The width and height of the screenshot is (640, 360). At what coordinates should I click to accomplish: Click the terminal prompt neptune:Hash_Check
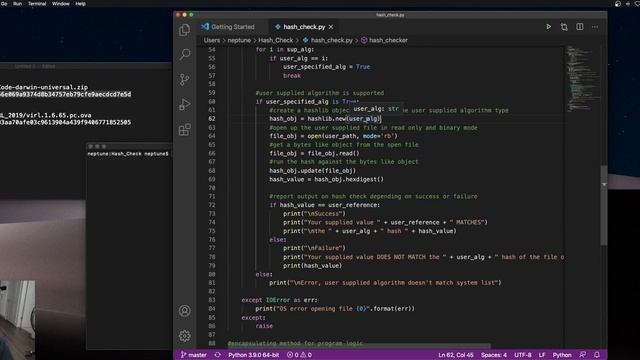pyautogui.click(x=128, y=154)
